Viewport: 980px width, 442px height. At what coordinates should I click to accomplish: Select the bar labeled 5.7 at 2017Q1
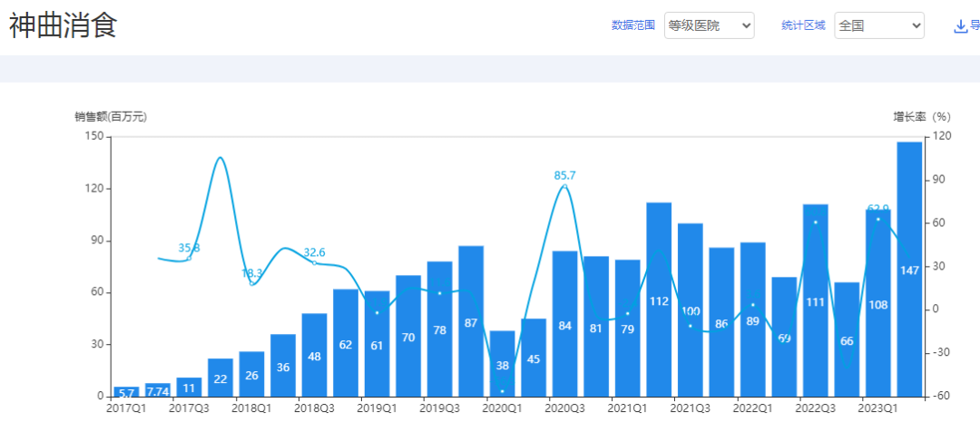pyautogui.click(x=126, y=392)
